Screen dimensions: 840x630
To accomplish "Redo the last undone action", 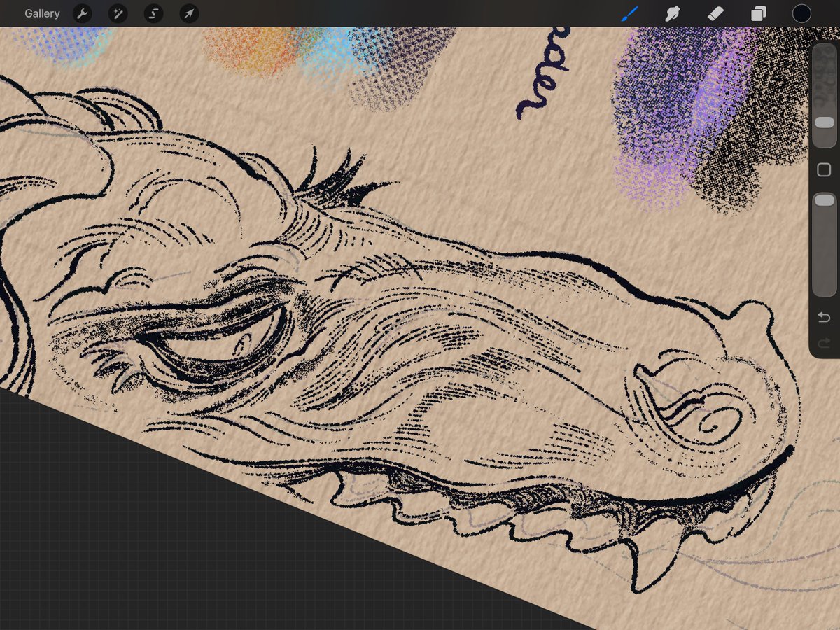I will pos(825,343).
